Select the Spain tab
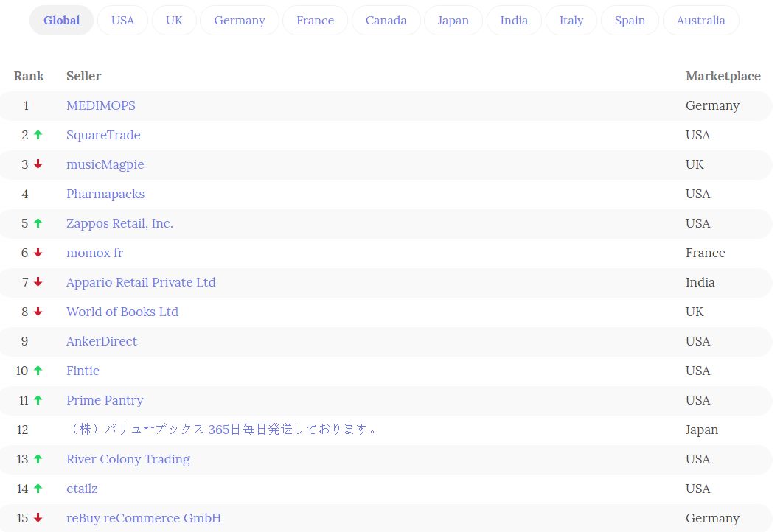Viewport: 783px width, 532px height. click(x=630, y=21)
